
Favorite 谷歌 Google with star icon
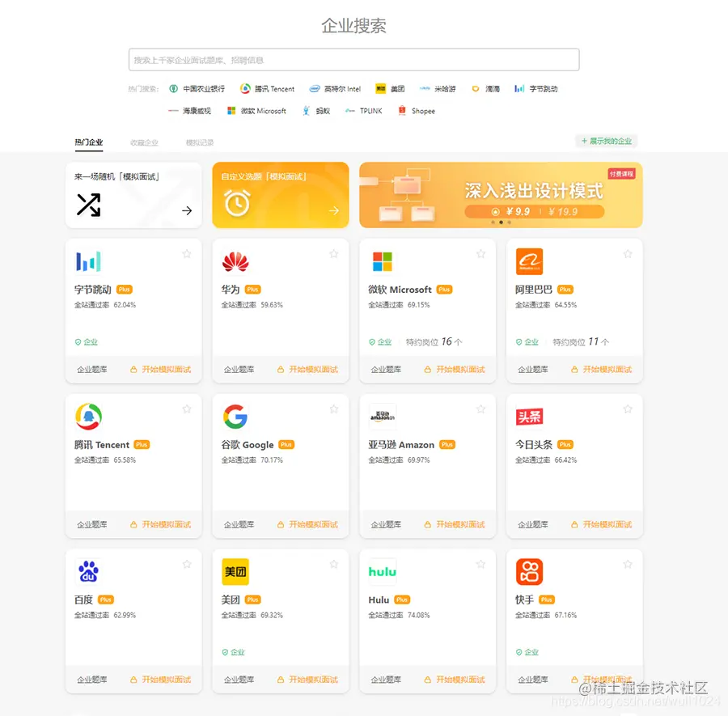(x=334, y=409)
